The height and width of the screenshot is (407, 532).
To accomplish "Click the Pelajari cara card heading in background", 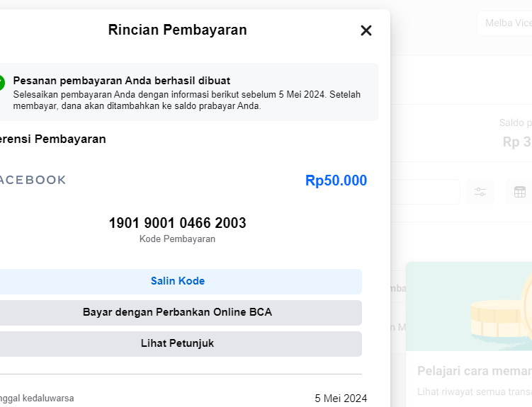I will 475,371.
